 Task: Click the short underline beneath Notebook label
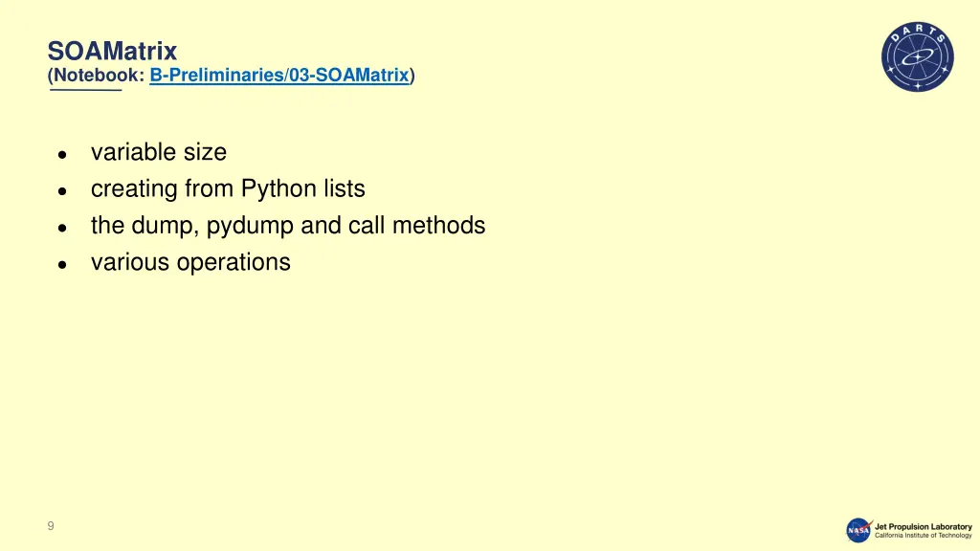click(85, 91)
